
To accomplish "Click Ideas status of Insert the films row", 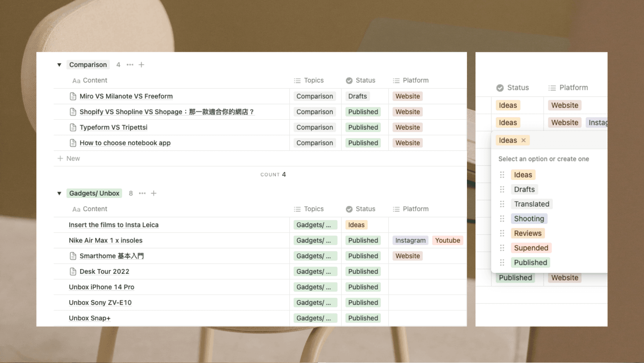I will click(356, 225).
